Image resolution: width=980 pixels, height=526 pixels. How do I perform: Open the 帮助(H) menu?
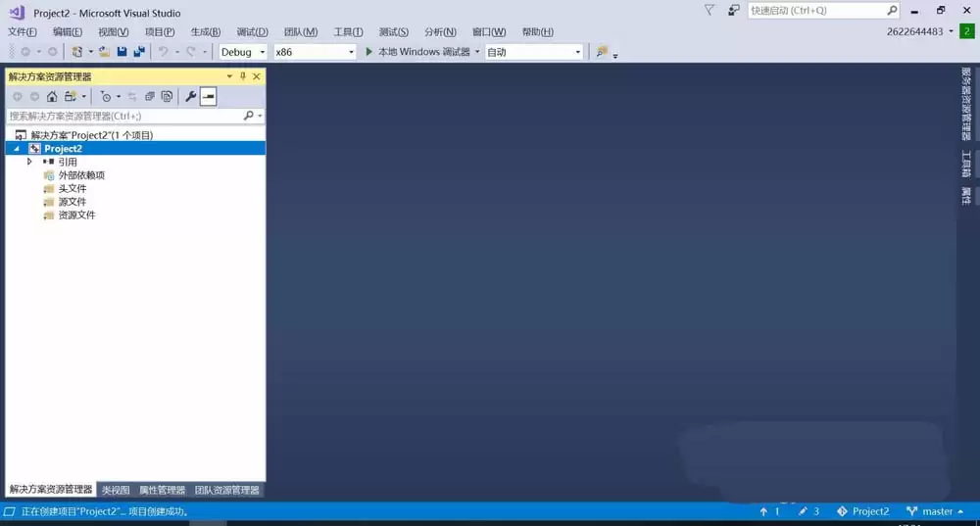(537, 32)
